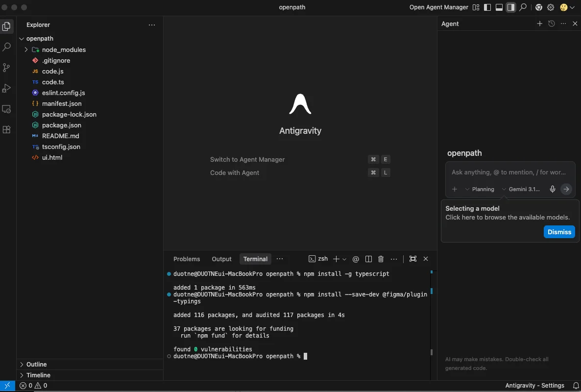Click the search magnifier in title bar
The height and width of the screenshot is (392, 581).
click(523, 7)
